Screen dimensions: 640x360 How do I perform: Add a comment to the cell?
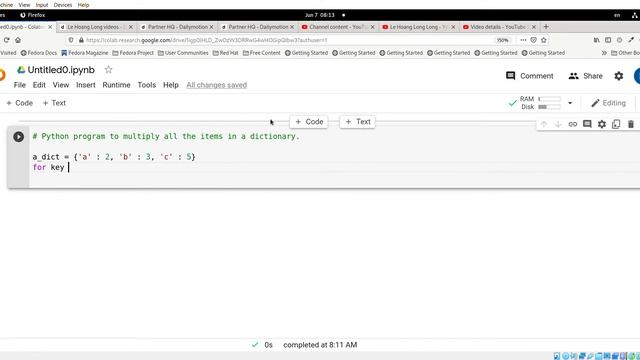pos(587,124)
